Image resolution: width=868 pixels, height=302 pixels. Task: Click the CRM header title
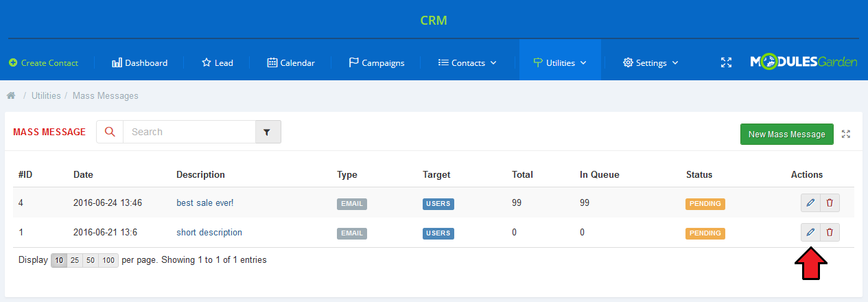click(x=434, y=20)
